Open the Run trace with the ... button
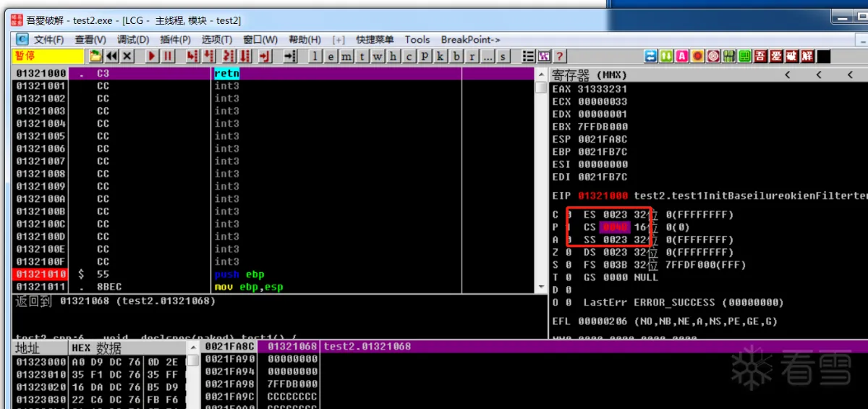Image resolution: width=868 pixels, height=409 pixels. coord(488,56)
